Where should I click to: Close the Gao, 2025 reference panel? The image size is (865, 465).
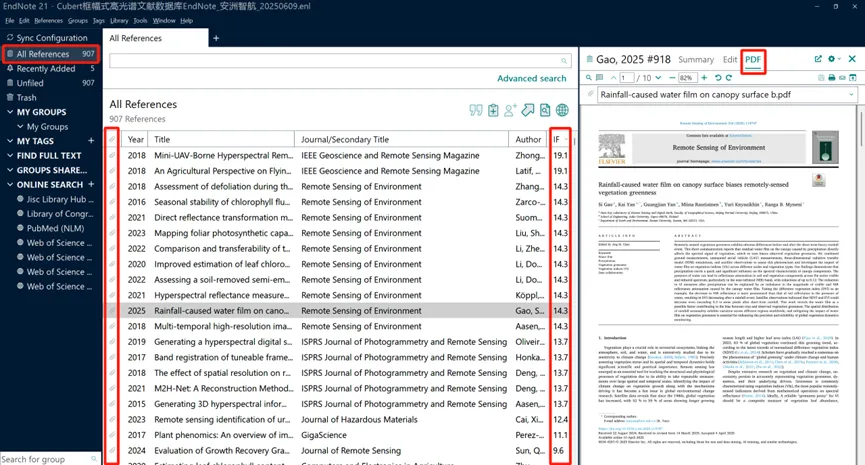point(852,58)
